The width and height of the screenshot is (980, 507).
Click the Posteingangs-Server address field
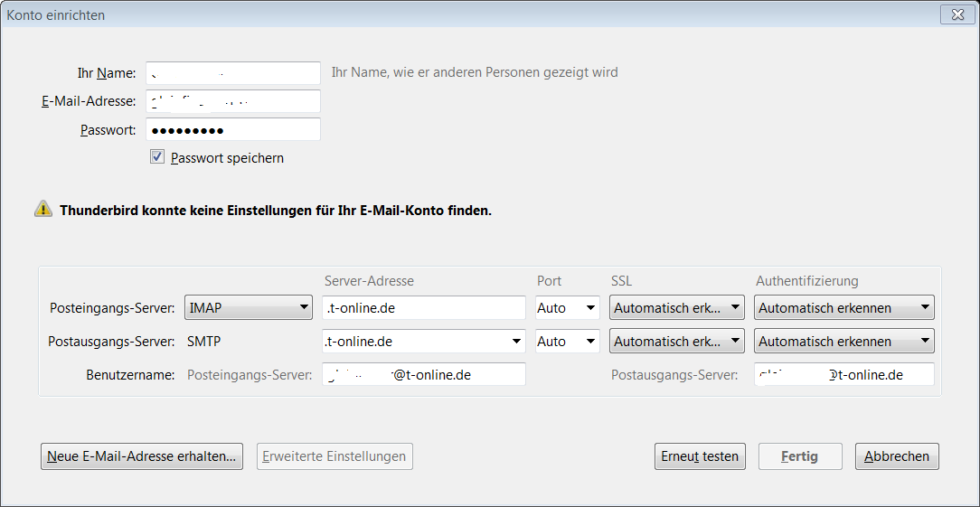pos(424,307)
